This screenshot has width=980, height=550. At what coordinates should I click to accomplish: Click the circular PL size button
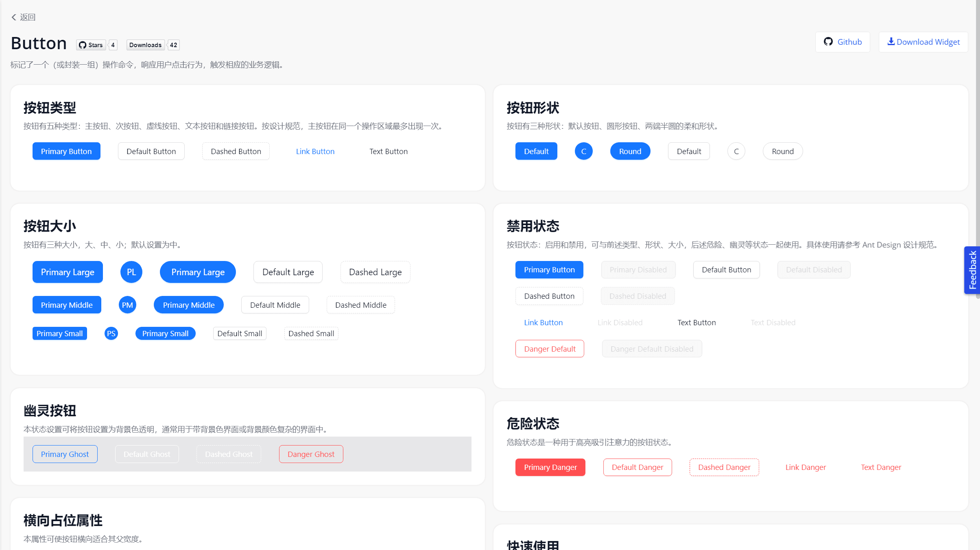131,272
